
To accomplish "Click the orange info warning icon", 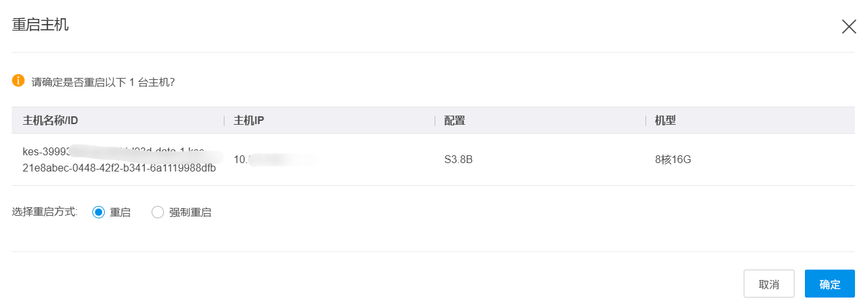I will point(18,81).
